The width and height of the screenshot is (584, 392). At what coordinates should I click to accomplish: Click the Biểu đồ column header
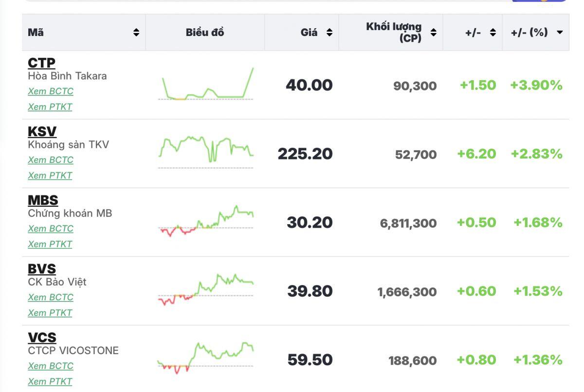pos(205,33)
